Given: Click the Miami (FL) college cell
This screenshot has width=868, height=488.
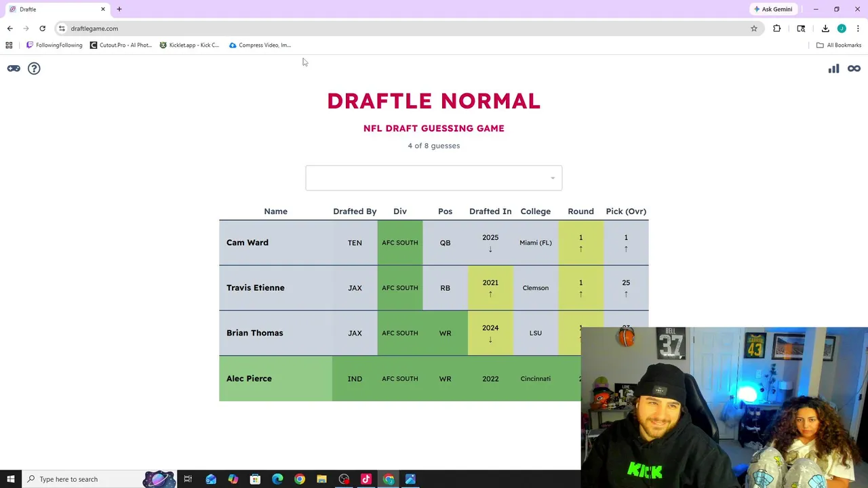Looking at the screenshot, I should tap(536, 243).
